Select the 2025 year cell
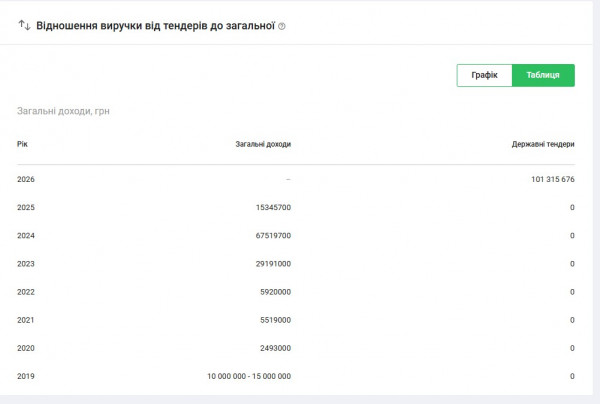Viewport: 600px width, 404px height. (26, 207)
